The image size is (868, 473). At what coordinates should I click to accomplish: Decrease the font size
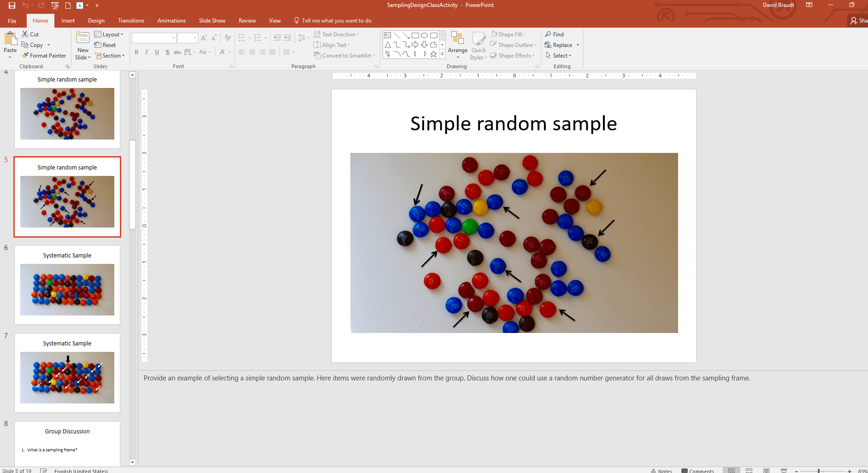pos(214,38)
